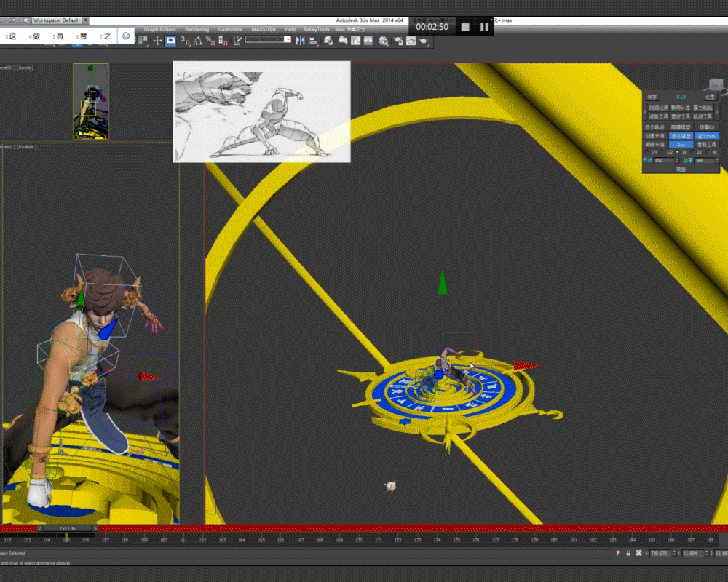Toggle the 3D Snaps icon
Image resolution: width=728 pixels, height=582 pixels.
point(185,41)
